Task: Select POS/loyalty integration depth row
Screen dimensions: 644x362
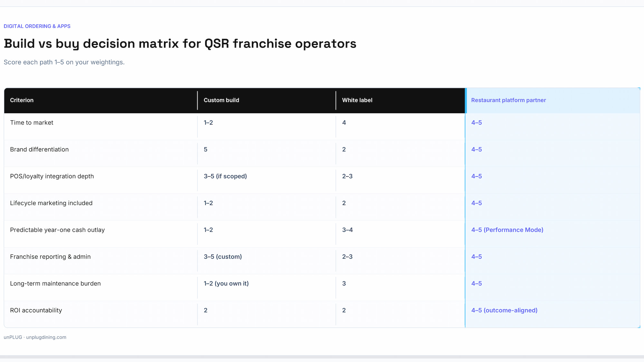Action: (x=322, y=180)
